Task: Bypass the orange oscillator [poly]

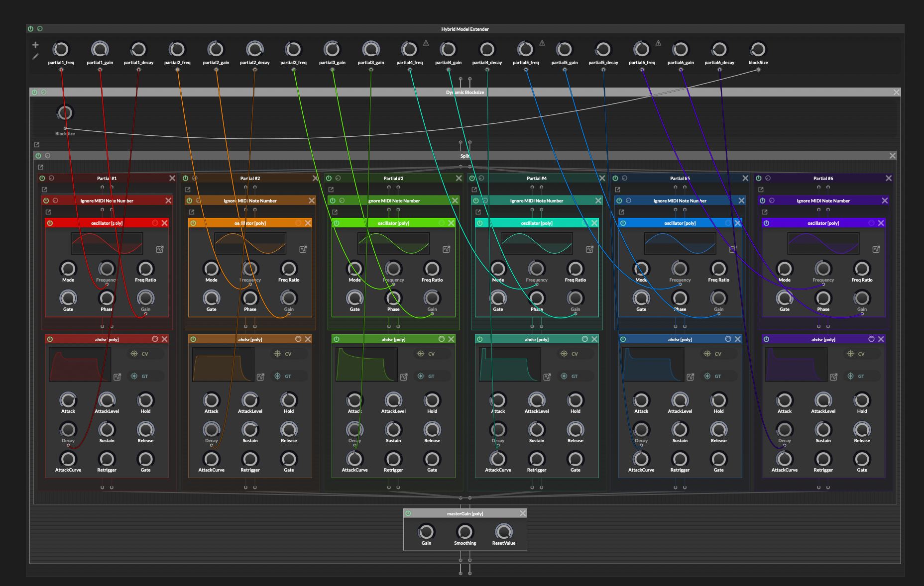Action: tap(193, 223)
